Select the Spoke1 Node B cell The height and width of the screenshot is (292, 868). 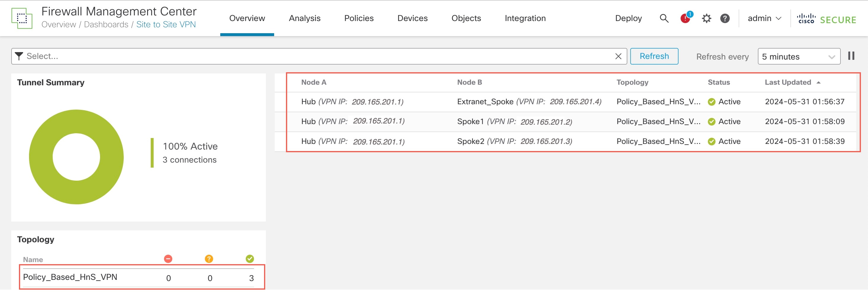tap(515, 122)
